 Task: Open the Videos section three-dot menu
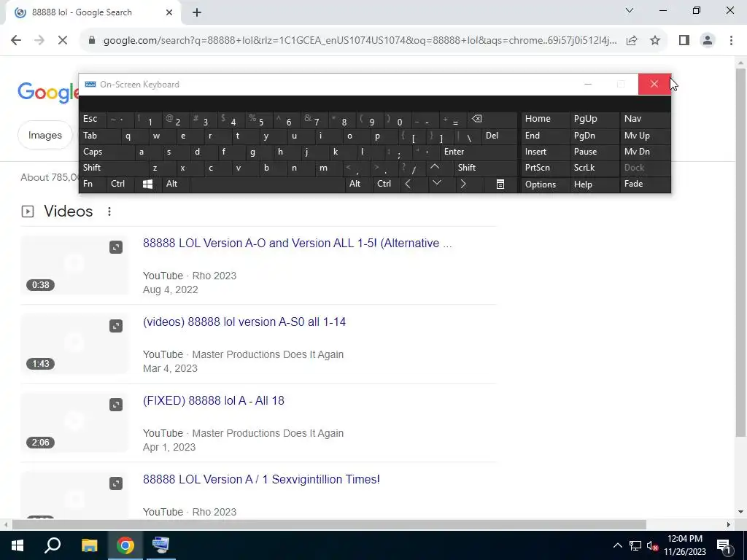click(x=109, y=211)
